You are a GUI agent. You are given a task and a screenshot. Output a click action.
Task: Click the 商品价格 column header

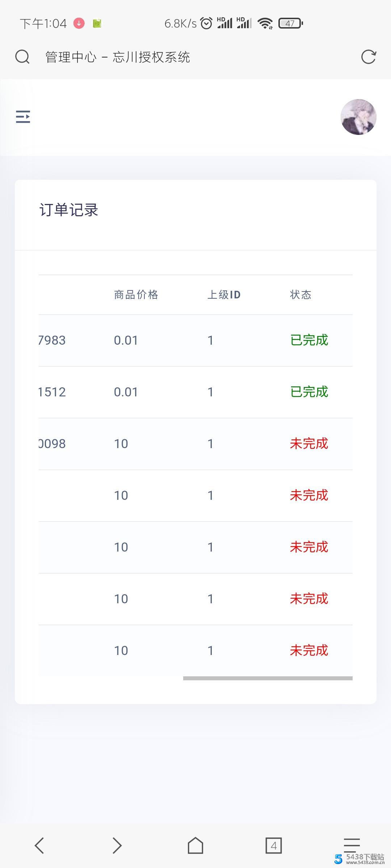pyautogui.click(x=136, y=295)
